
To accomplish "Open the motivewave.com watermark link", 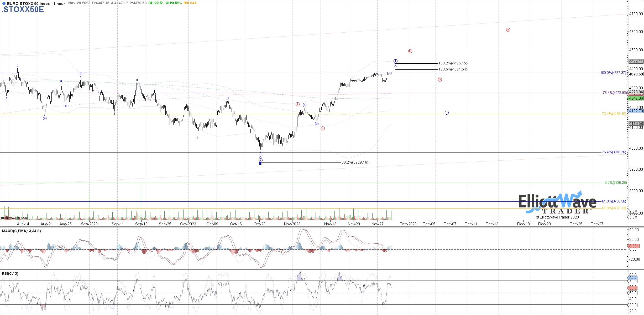I will click(14, 217).
